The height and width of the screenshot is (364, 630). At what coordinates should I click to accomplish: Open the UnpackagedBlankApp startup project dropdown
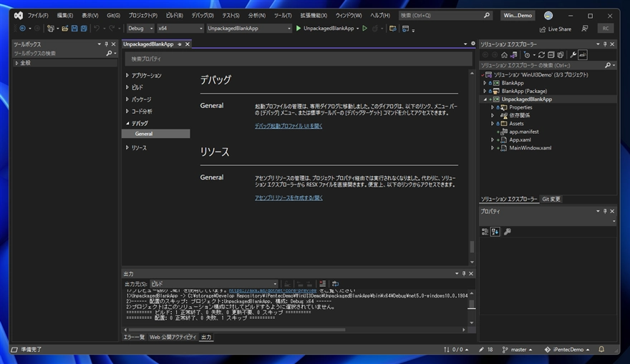(x=248, y=28)
